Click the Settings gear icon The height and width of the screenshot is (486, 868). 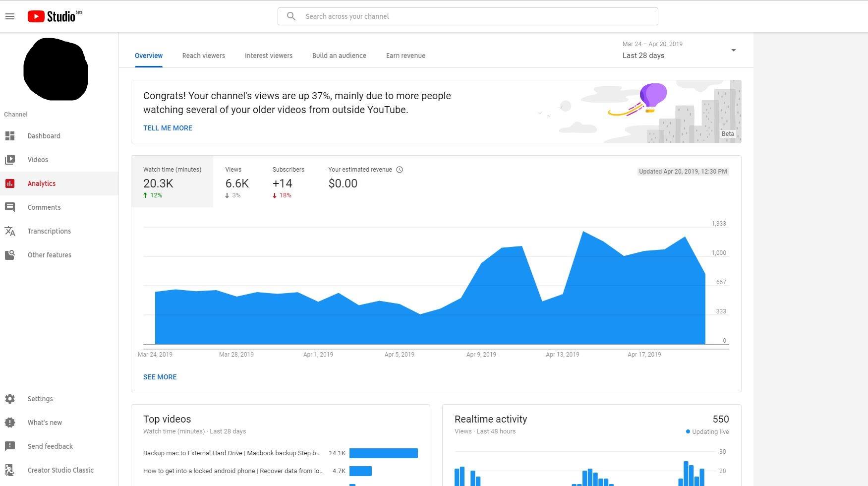[x=10, y=399]
